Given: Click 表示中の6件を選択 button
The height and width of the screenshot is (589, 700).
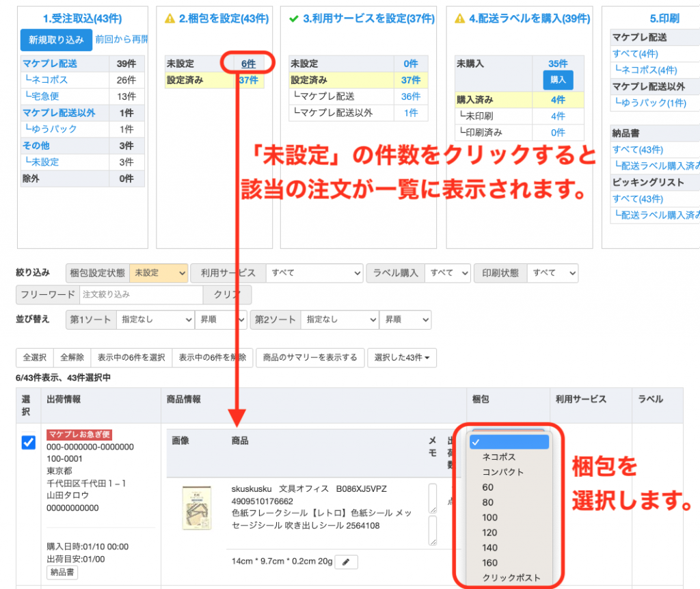Looking at the screenshot, I should 131,358.
